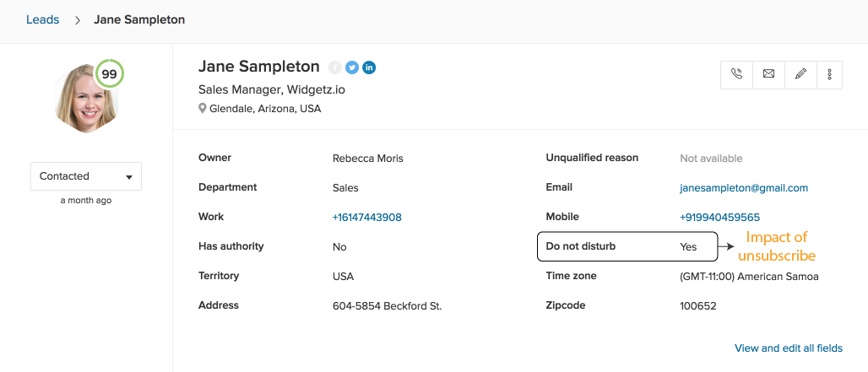Click the Time zone American Samoa value
The height and width of the screenshot is (372, 868).
pos(748,277)
